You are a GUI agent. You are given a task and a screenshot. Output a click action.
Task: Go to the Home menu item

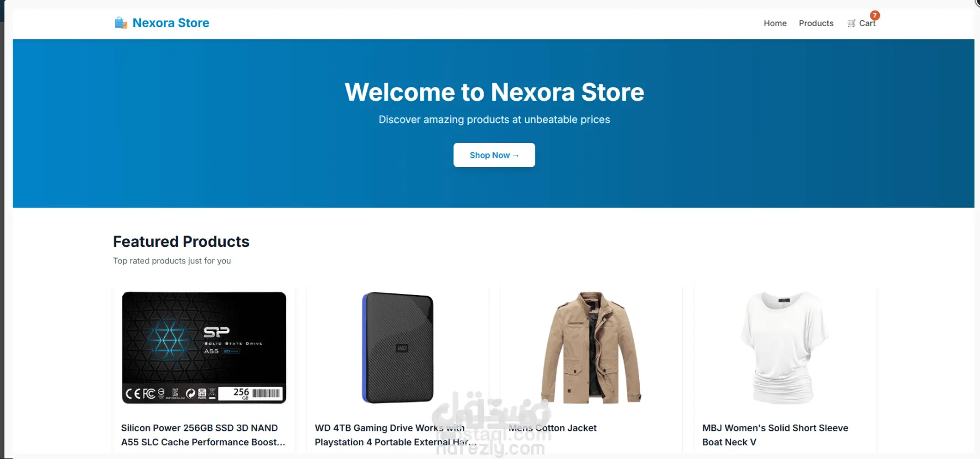pyautogui.click(x=775, y=23)
